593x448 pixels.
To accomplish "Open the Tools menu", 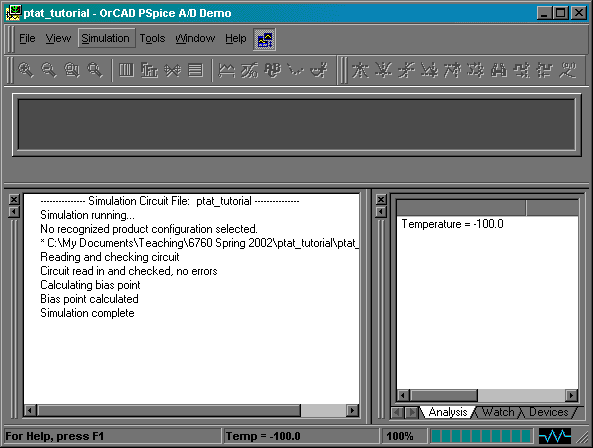I will pyautogui.click(x=152, y=38).
